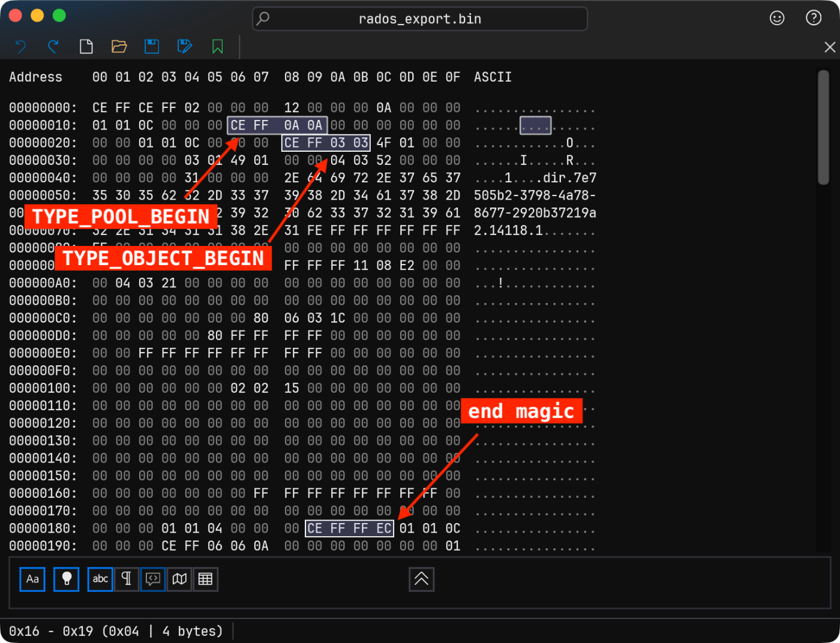Open help with the question mark icon
The height and width of the screenshot is (643, 840).
pos(814,18)
